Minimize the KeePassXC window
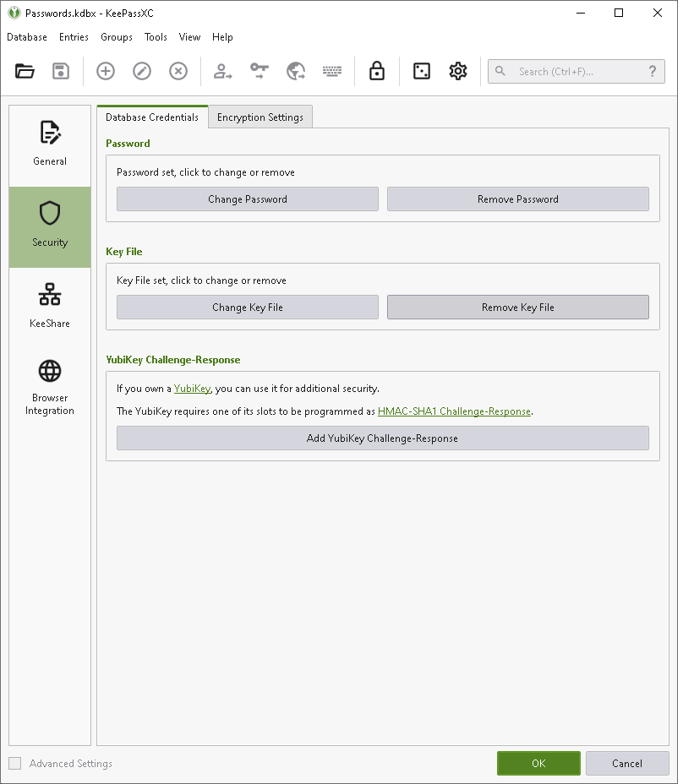 point(581,13)
